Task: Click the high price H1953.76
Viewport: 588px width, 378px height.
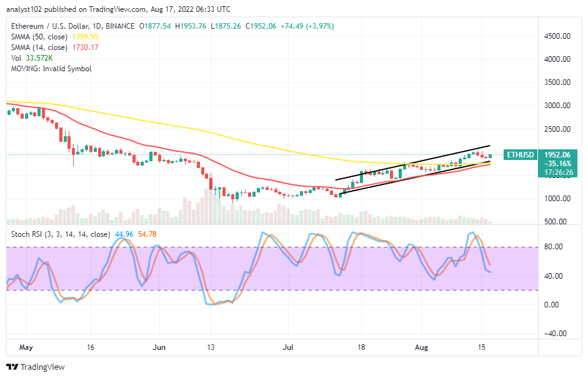Action: (x=191, y=26)
